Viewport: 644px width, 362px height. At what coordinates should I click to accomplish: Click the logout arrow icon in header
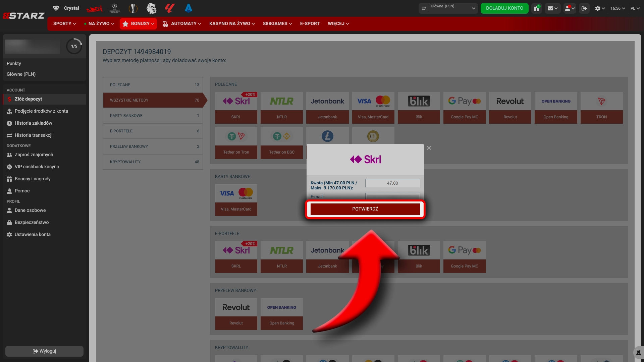[x=584, y=8]
